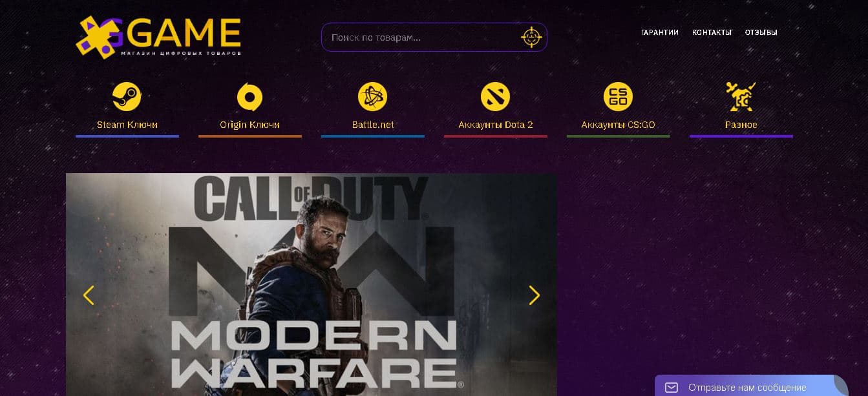This screenshot has width=868, height=396.
Task: Open the CS:GO category icon
Action: coord(618,97)
